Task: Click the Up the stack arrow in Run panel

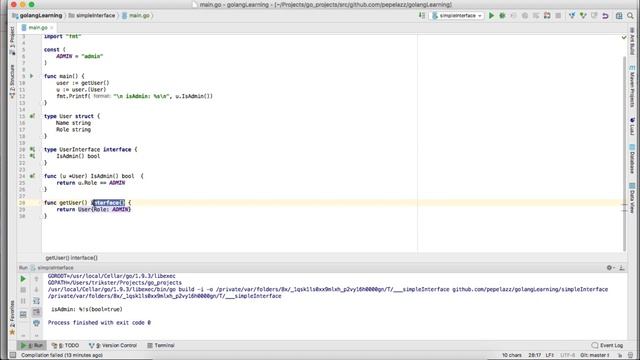Action: 36,279
